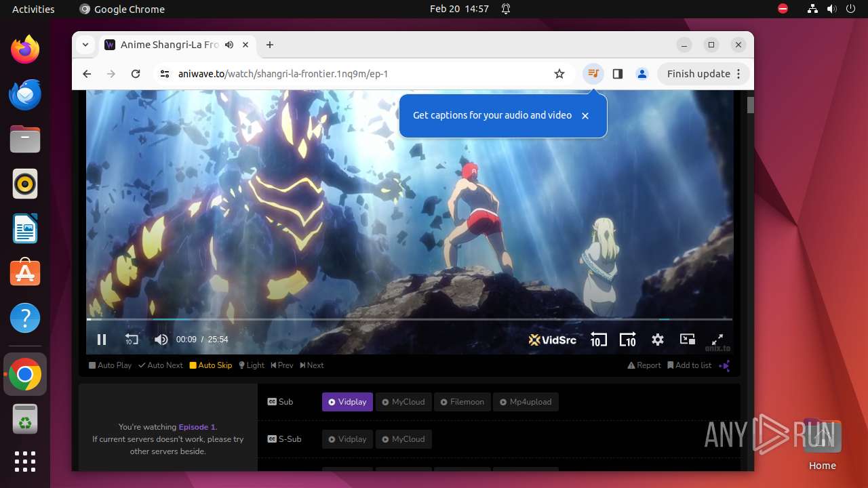868x488 pixels.
Task: Pause the video playback
Action: pyautogui.click(x=102, y=340)
